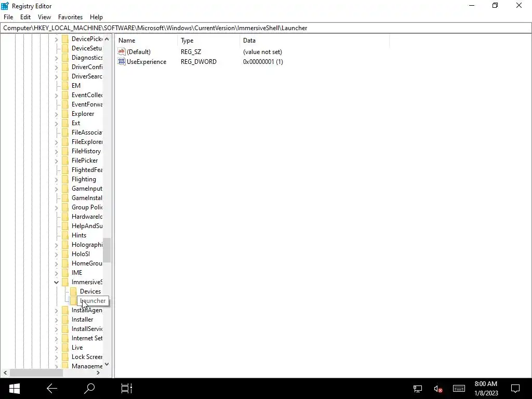Select the Explorer tree item

[83, 114]
